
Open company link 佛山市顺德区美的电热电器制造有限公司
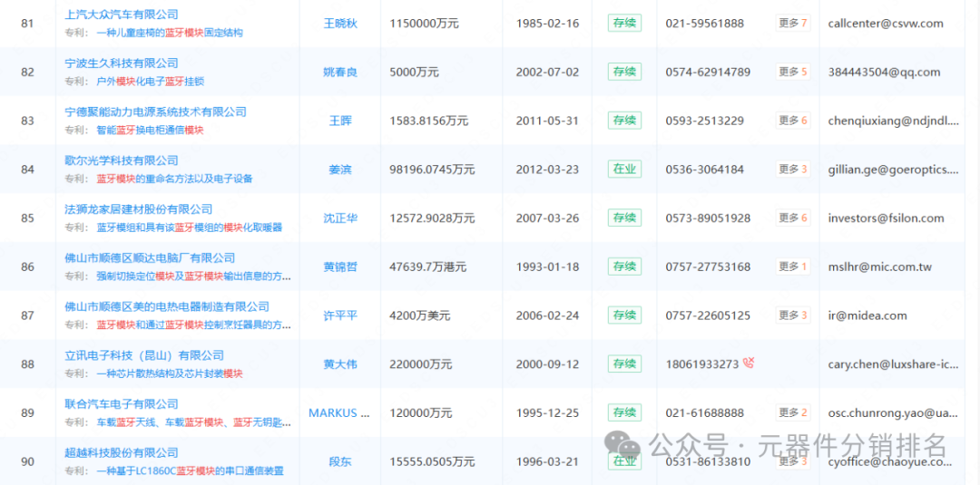coord(167,306)
